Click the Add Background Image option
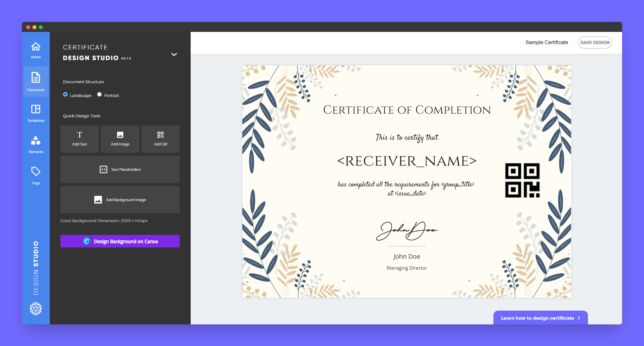 click(120, 200)
